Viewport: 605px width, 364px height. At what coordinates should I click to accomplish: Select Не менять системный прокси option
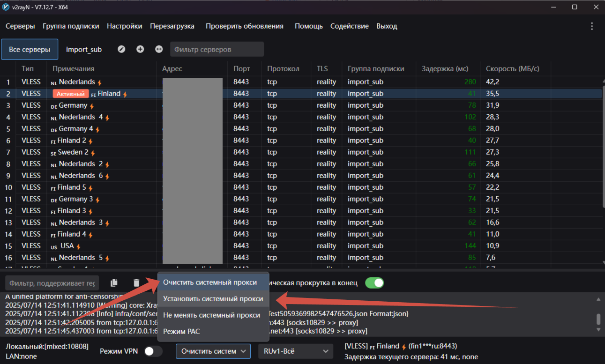click(213, 315)
